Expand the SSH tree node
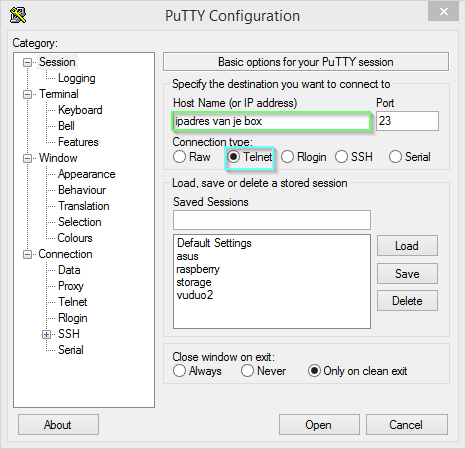This screenshot has width=466, height=449. pyautogui.click(x=47, y=334)
